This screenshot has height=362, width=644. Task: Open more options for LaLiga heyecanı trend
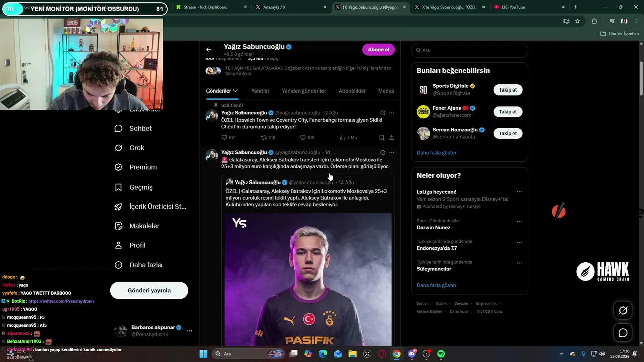point(519,192)
